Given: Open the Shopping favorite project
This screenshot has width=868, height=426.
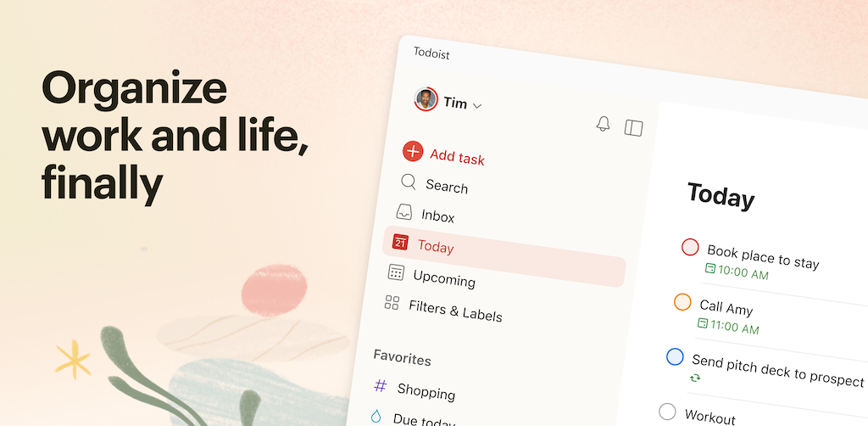Looking at the screenshot, I should pyautogui.click(x=426, y=392).
